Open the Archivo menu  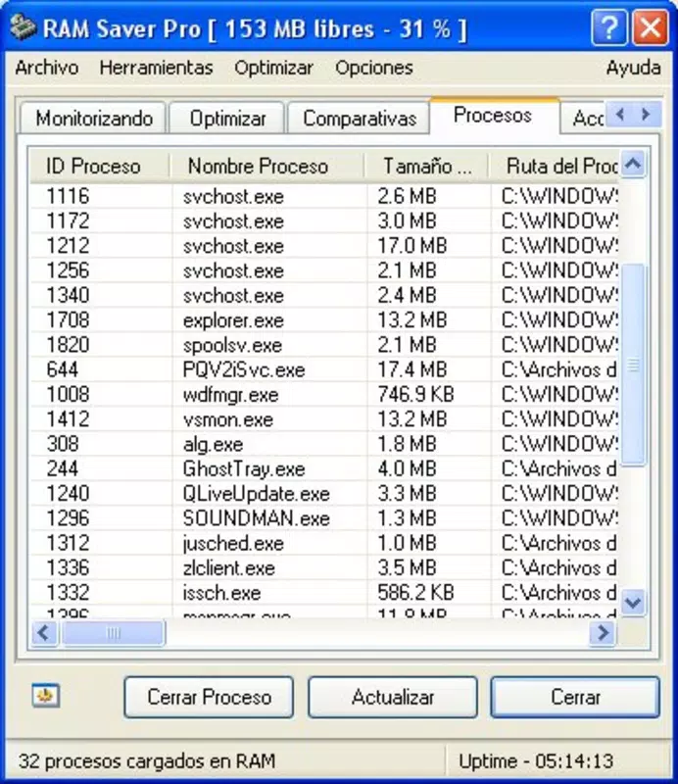[46, 68]
